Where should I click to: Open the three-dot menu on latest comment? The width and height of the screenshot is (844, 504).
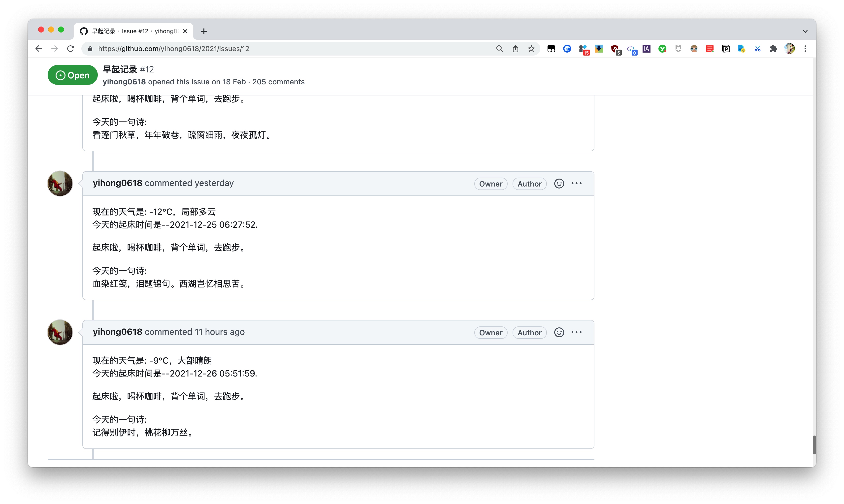[x=576, y=332]
